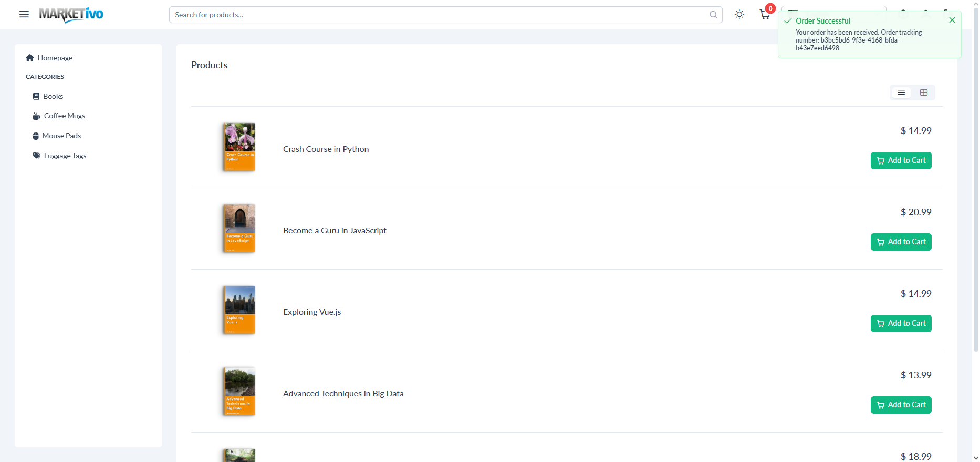
Task: Click the Coffee Mugs mug icon
Action: click(37, 116)
